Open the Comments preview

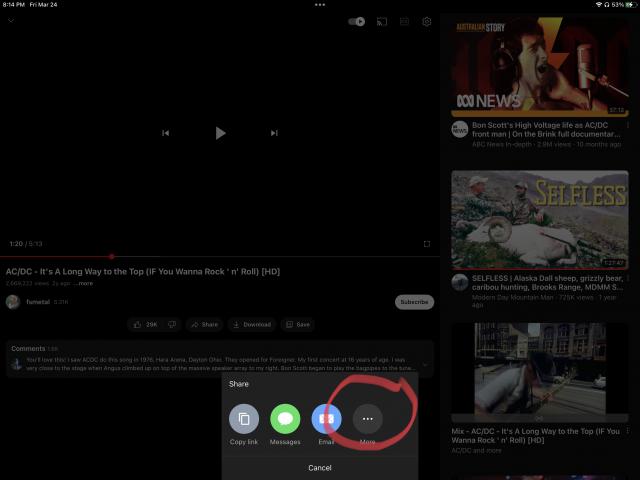point(220,359)
